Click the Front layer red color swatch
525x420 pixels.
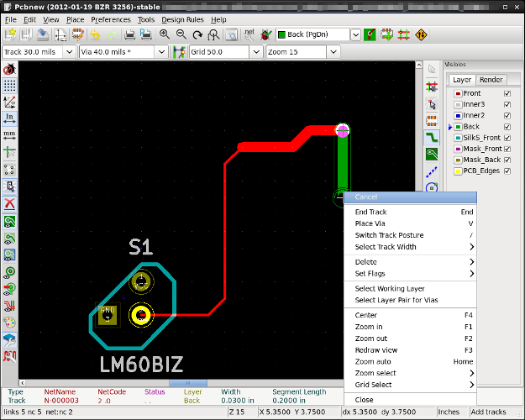[458, 93]
